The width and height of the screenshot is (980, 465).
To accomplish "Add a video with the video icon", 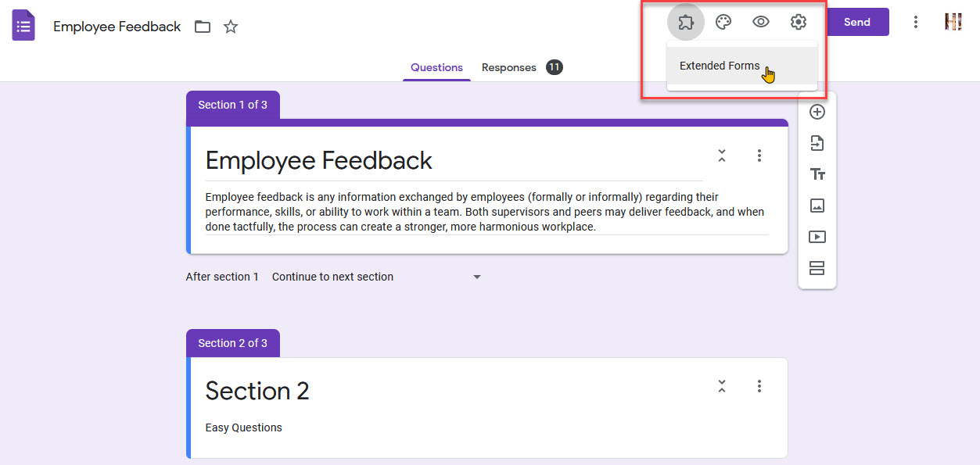I will [817, 237].
